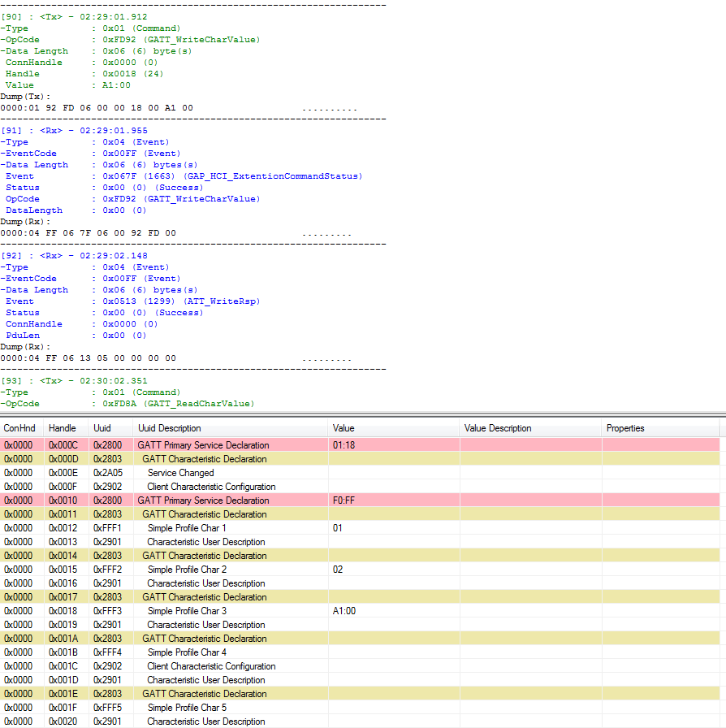The image size is (726, 728).
Task: Click log event ATT_WriteRsp line
Action: [x=132, y=301]
